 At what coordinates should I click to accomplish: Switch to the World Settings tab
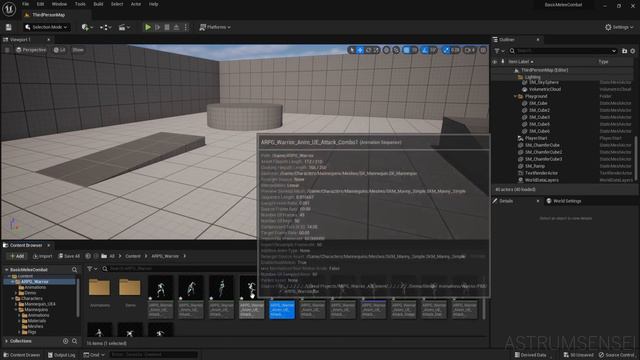pyautogui.click(x=564, y=201)
